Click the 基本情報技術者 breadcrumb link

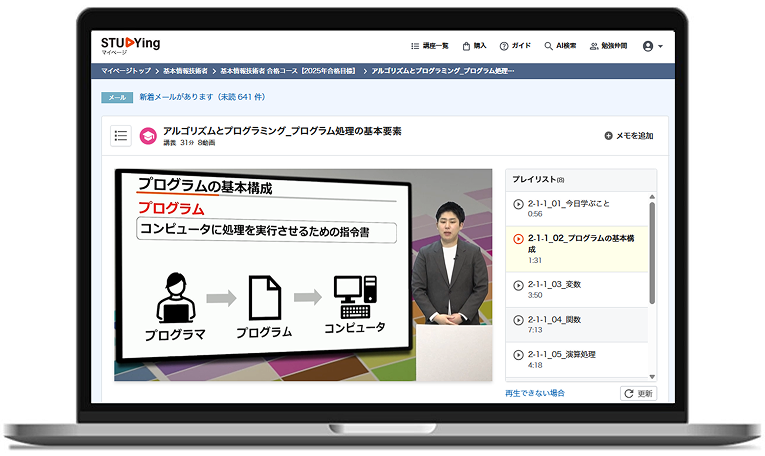(185, 72)
